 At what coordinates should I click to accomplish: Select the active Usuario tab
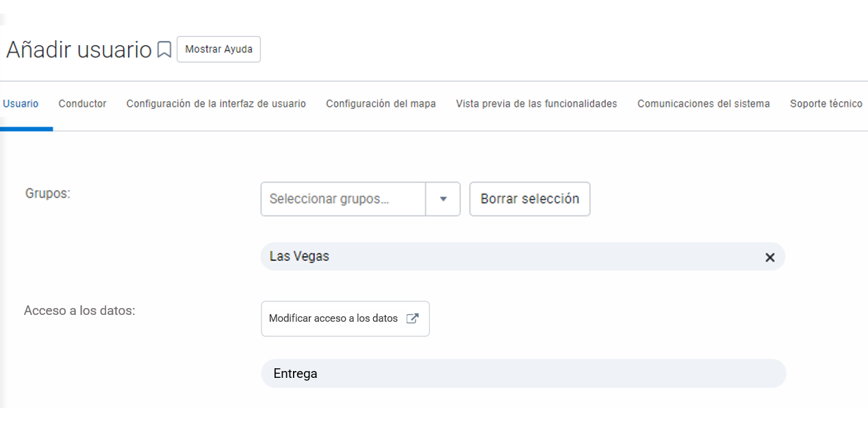tap(21, 104)
